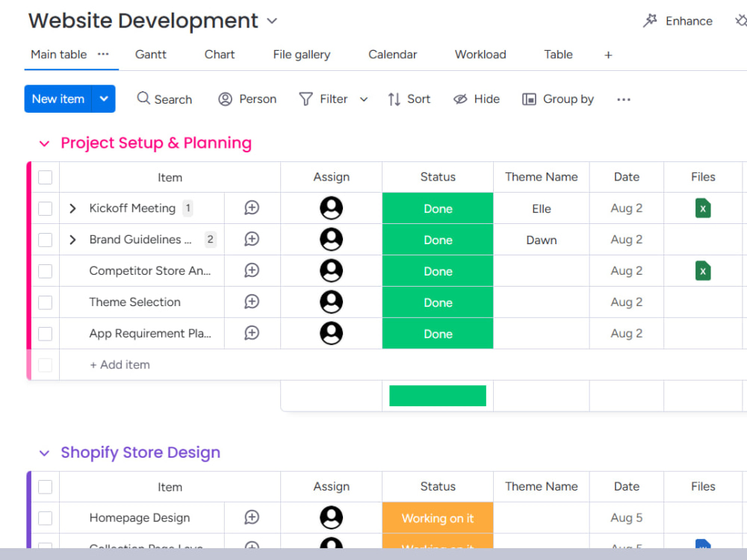Open conversation for Competitor Store Analysis
Viewport: 747px width, 560px height.
(252, 270)
